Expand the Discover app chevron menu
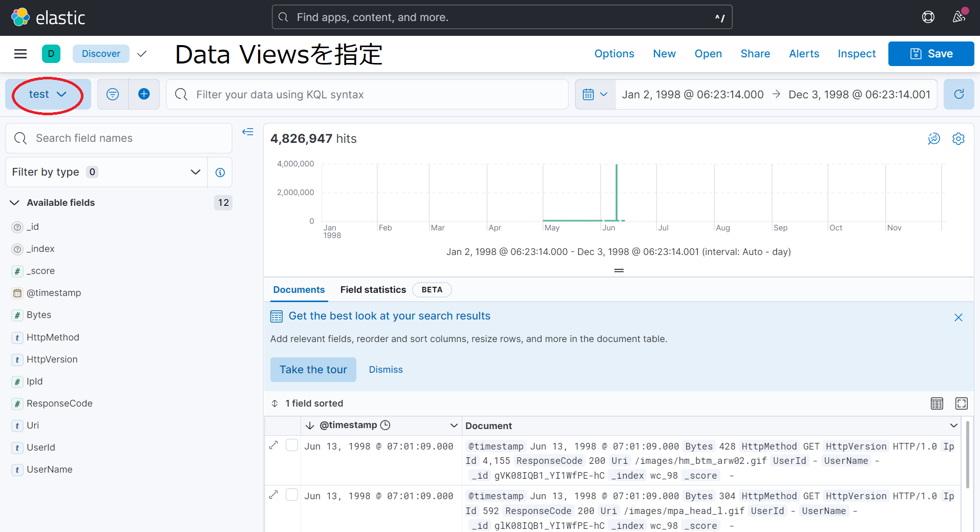The height and width of the screenshot is (532, 980). point(142,54)
